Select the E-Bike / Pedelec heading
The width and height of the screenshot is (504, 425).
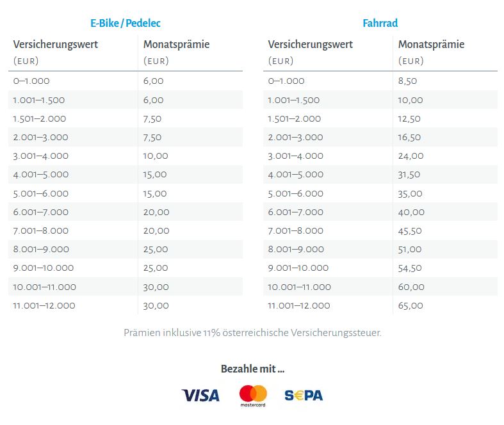[126, 23]
